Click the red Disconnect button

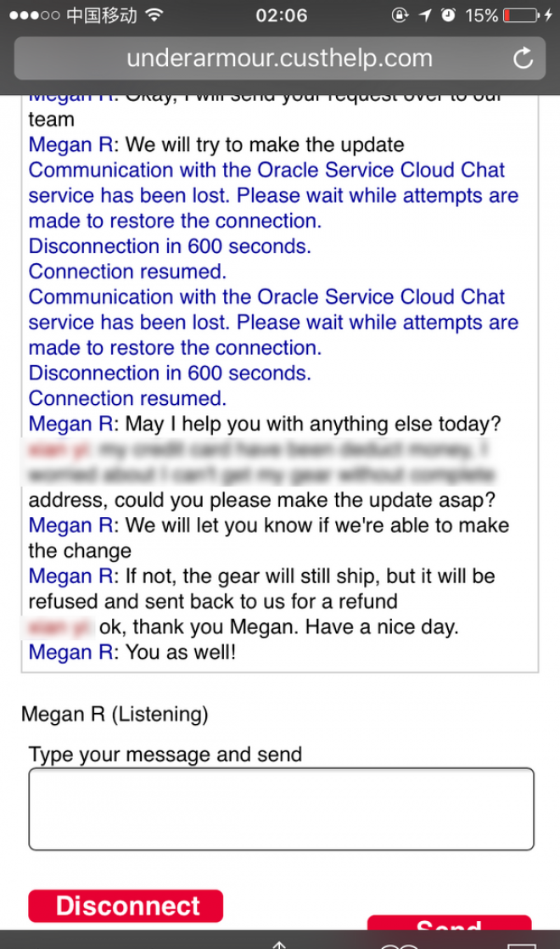point(126,906)
